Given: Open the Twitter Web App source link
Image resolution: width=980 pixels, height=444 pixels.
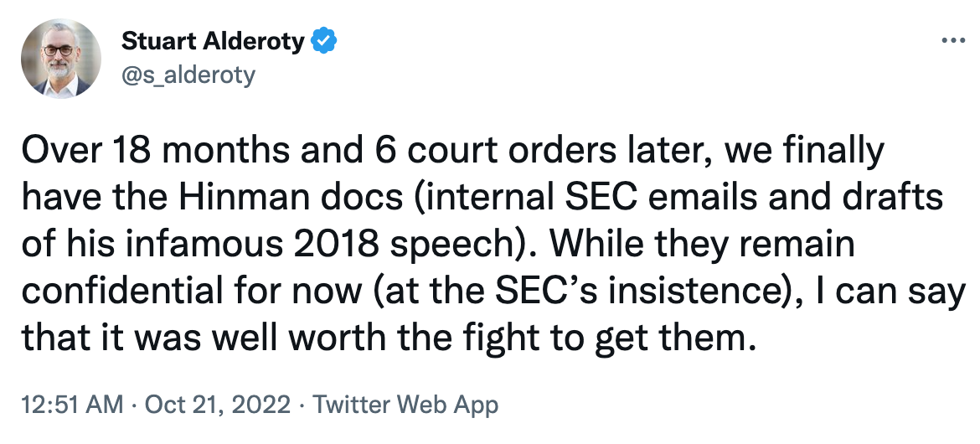Looking at the screenshot, I should 405,405.
